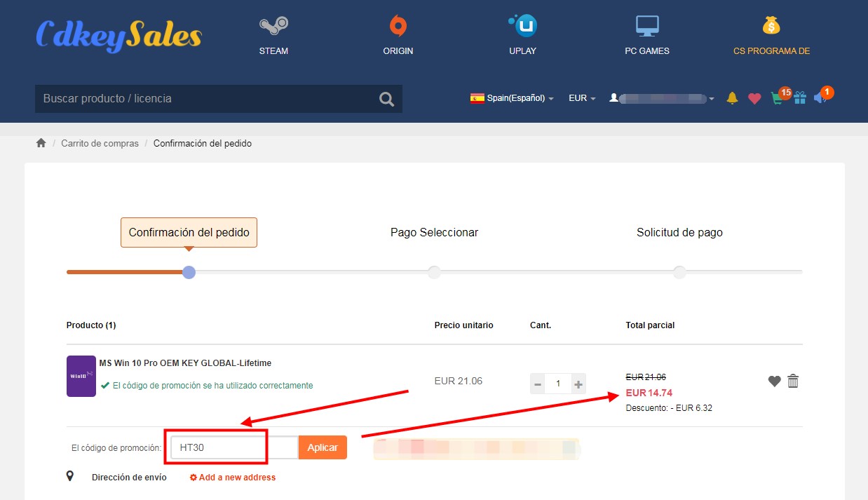This screenshot has height=500, width=868.
Task: Open the shopping cart icon with 15 badge
Action: 778,98
